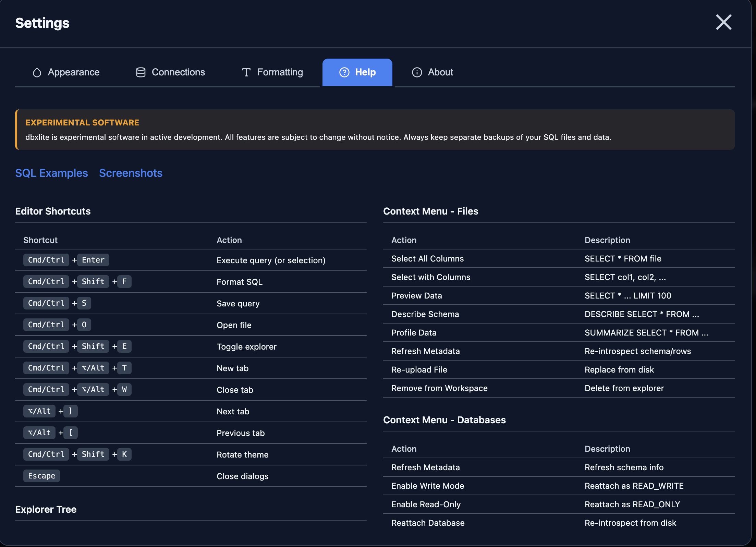Click the Escape key badge
The height and width of the screenshot is (547, 756).
41,476
